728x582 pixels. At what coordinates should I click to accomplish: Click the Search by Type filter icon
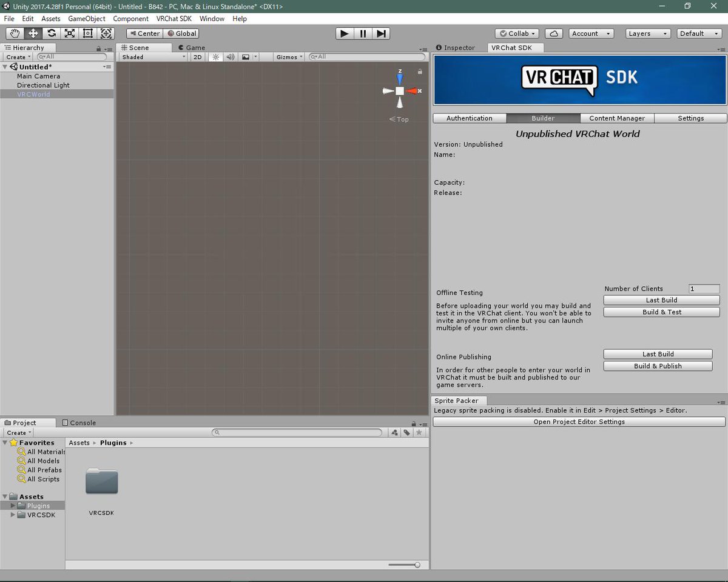[395, 433]
